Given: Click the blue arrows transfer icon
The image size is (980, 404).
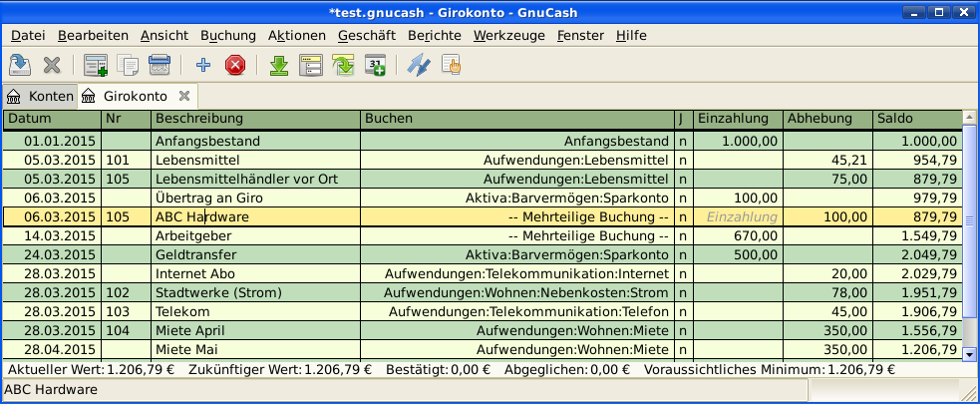Looking at the screenshot, I should pos(419,66).
